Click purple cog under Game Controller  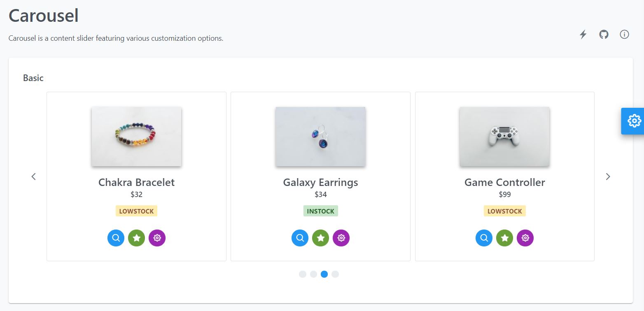[525, 238]
